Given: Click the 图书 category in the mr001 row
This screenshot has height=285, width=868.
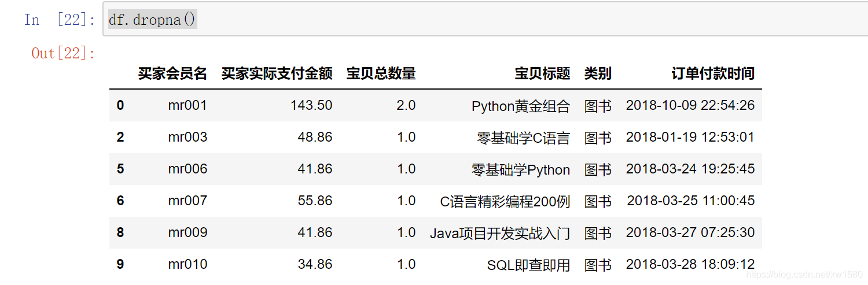Looking at the screenshot, I should (598, 106).
